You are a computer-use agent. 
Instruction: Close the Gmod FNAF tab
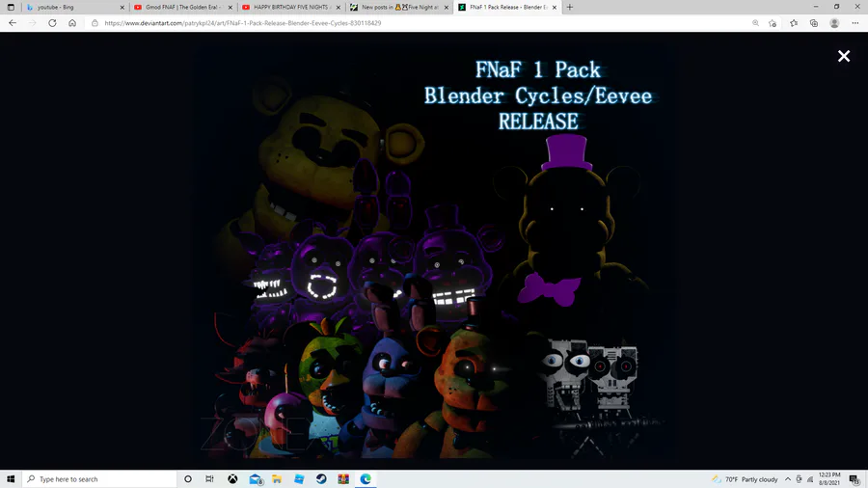pyautogui.click(x=231, y=7)
